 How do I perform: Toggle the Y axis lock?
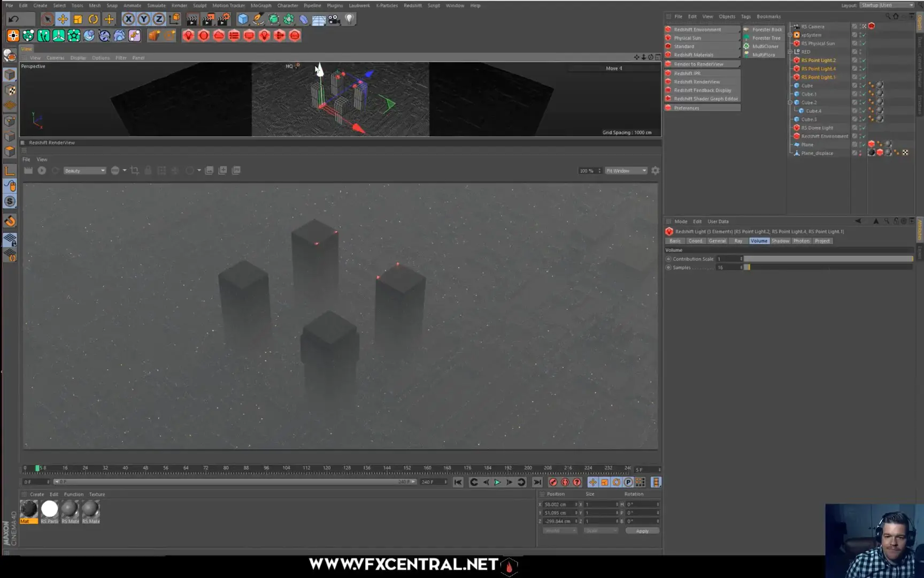(x=144, y=19)
